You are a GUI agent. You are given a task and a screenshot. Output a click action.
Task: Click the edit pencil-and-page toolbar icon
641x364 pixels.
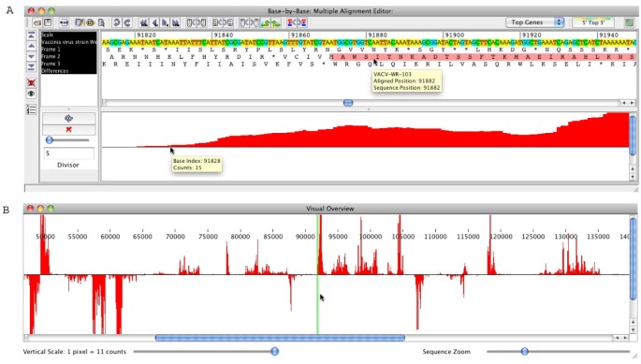pyautogui.click(x=80, y=22)
